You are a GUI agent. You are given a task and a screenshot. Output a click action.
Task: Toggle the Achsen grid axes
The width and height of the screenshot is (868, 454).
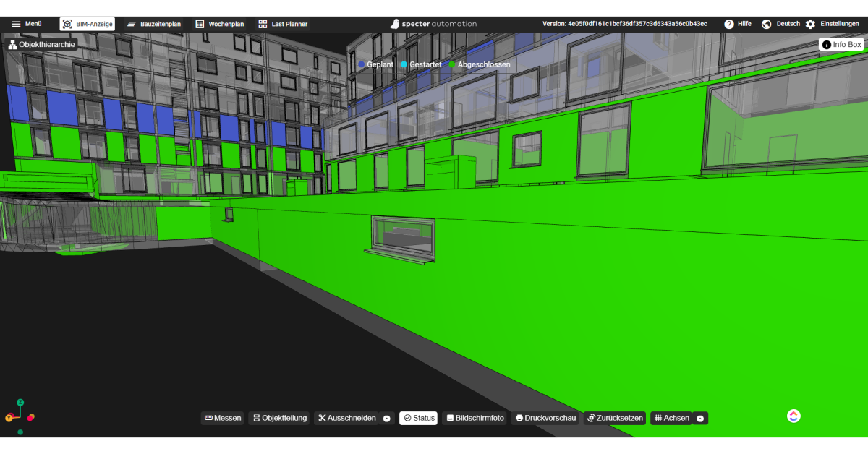[x=671, y=418]
